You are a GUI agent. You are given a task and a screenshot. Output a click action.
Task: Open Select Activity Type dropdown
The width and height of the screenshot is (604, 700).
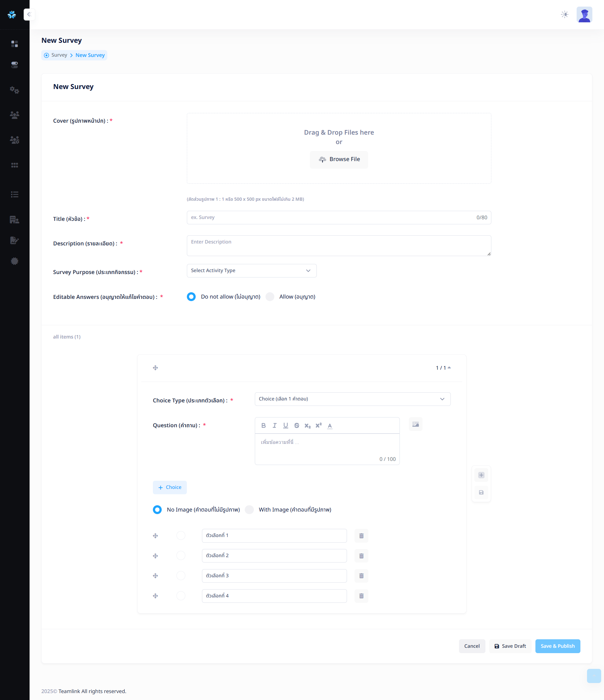tap(251, 271)
